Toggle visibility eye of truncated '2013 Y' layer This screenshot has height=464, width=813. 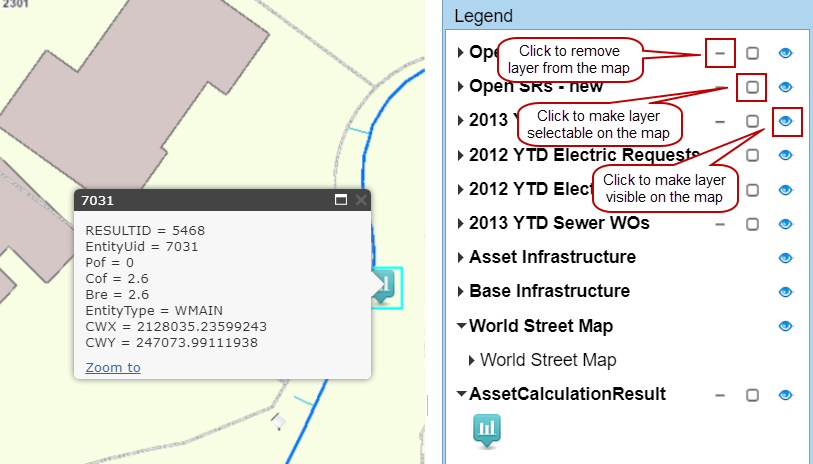(x=786, y=121)
